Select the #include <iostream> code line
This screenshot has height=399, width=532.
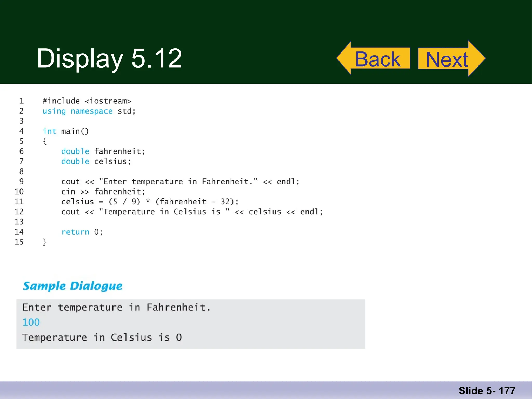pos(87,101)
